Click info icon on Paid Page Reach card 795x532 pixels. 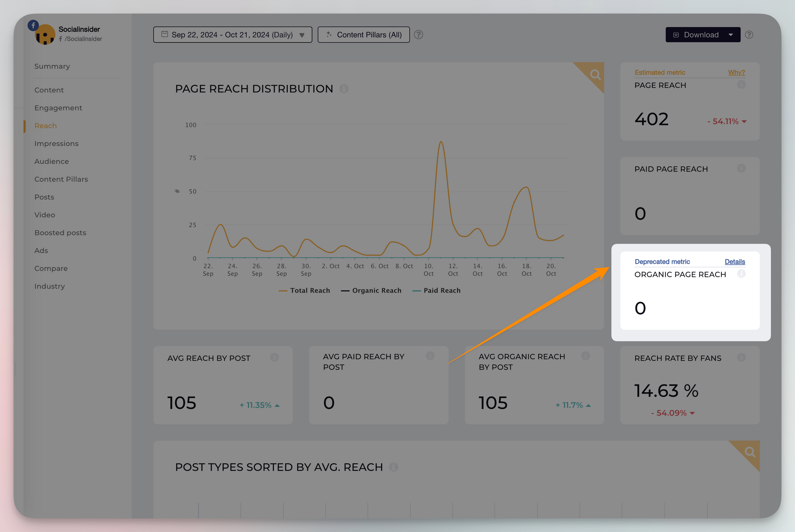pyautogui.click(x=741, y=168)
